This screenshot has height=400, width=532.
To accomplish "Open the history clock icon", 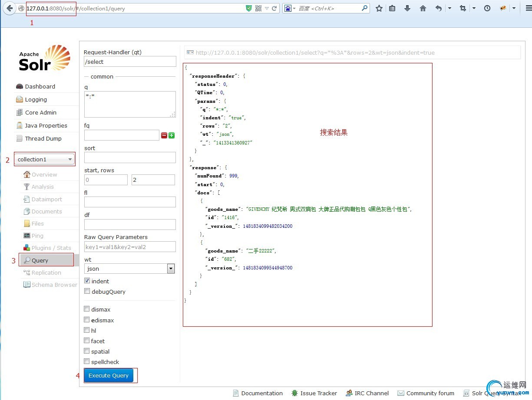I will pos(487,8).
